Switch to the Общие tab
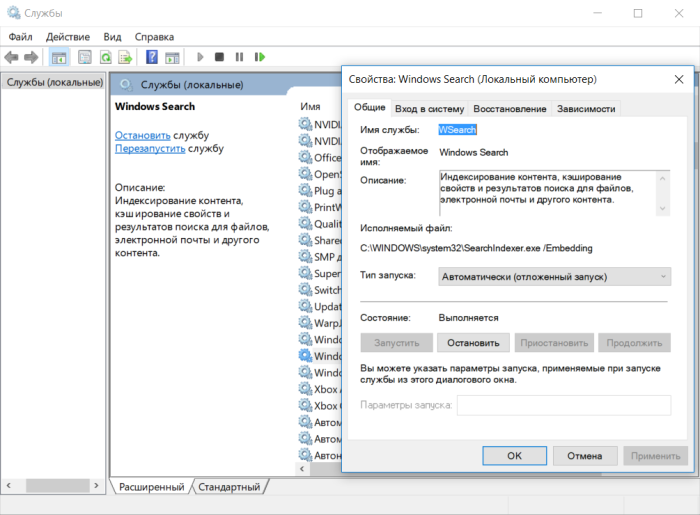Screen dimensions: 700x515 370,108
